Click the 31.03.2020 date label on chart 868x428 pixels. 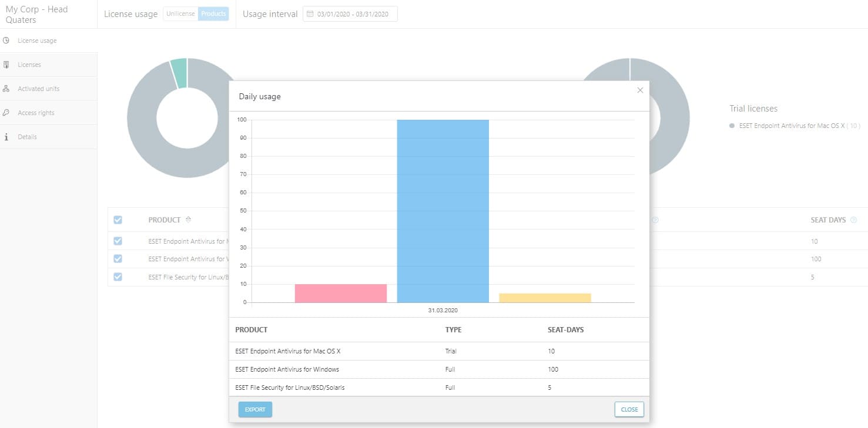443,310
